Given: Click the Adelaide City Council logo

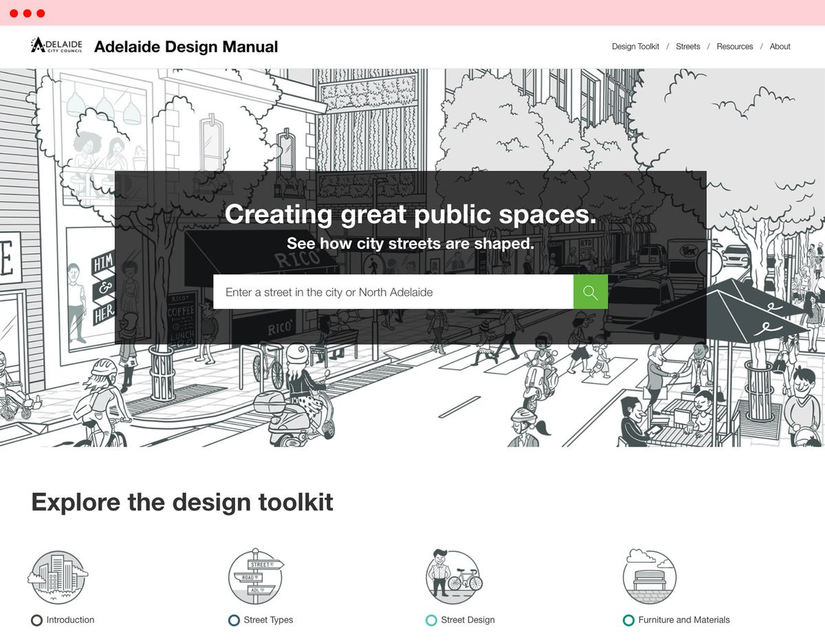Looking at the screenshot, I should click(x=56, y=45).
